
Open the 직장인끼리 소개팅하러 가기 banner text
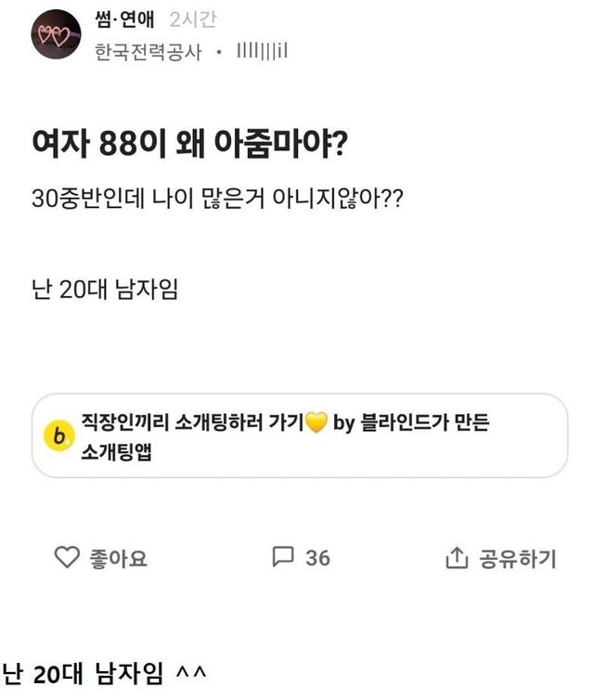tap(189, 424)
